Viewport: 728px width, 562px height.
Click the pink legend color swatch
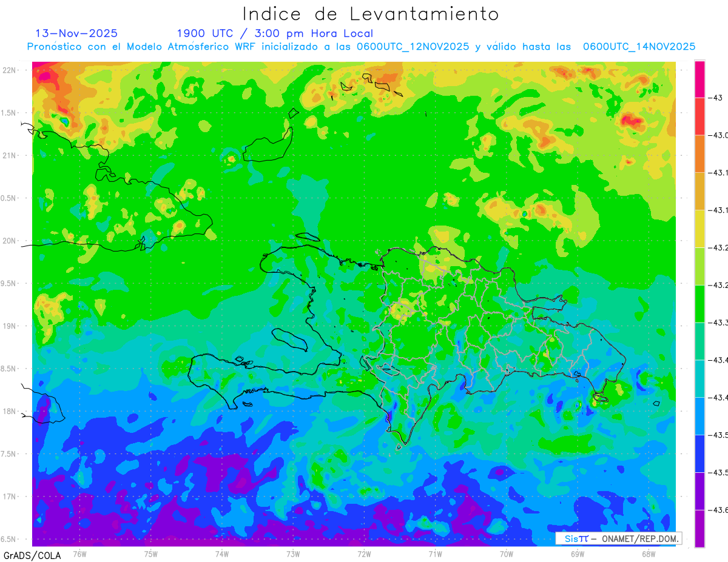(x=699, y=79)
